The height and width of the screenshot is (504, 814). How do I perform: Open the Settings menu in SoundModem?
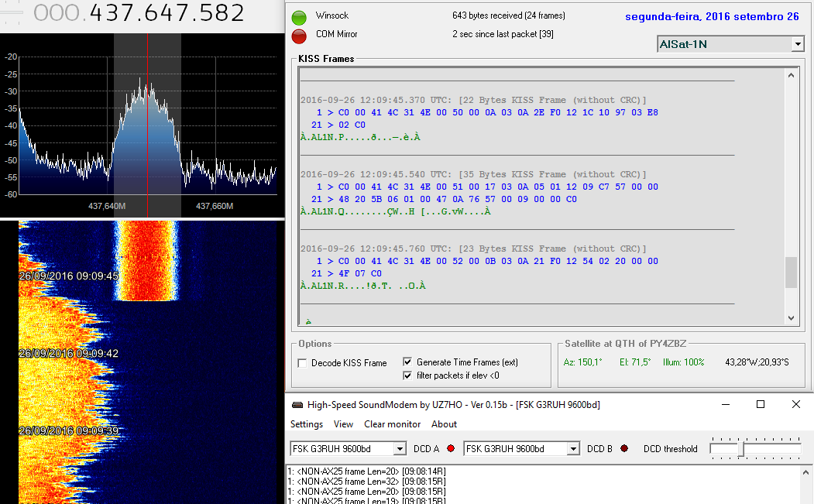[x=307, y=424]
